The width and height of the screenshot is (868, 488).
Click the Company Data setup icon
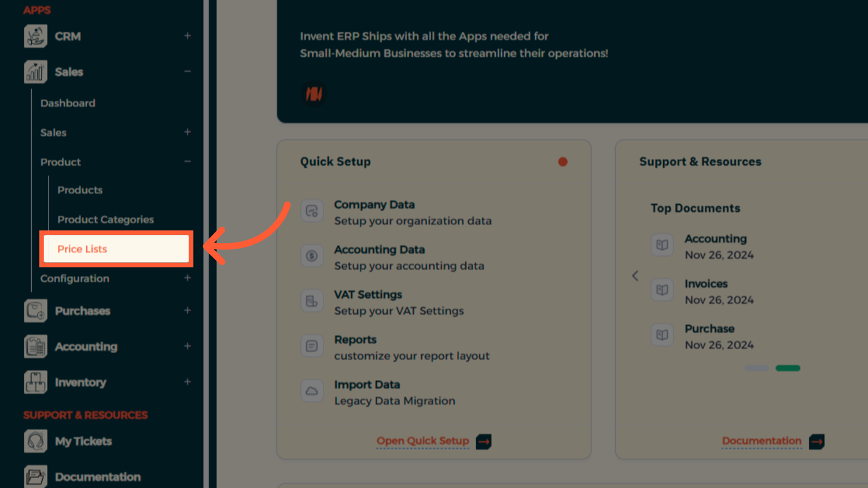coord(311,211)
